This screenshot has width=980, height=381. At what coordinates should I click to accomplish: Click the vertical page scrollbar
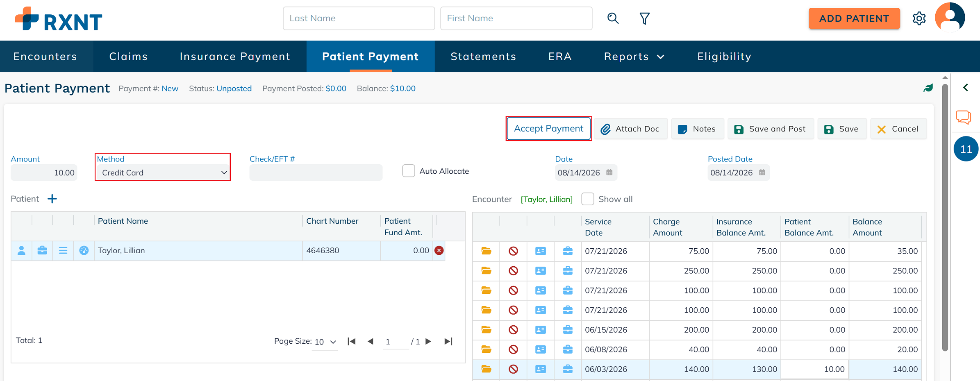pyautogui.click(x=945, y=217)
